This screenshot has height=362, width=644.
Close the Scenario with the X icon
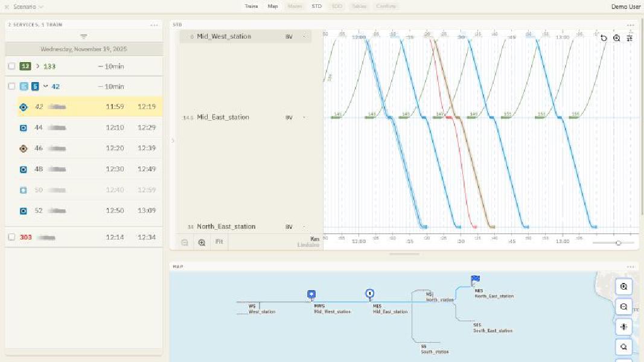(7, 7)
